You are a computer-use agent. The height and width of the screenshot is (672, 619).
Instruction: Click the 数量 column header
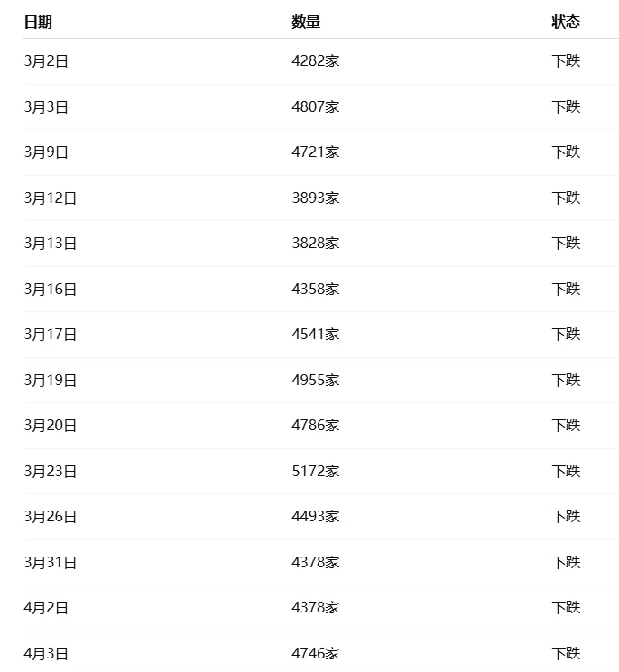coord(306,22)
